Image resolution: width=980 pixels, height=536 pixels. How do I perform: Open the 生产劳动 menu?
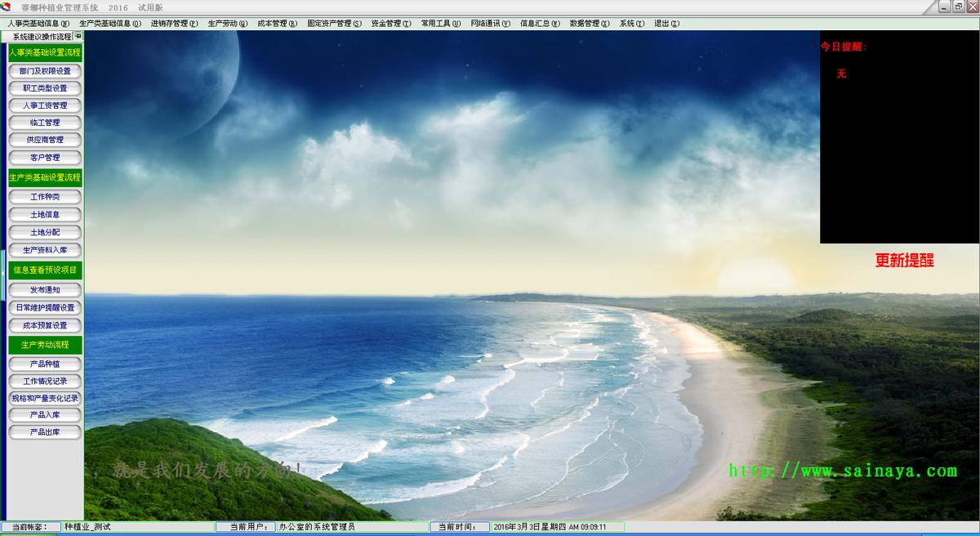228,24
